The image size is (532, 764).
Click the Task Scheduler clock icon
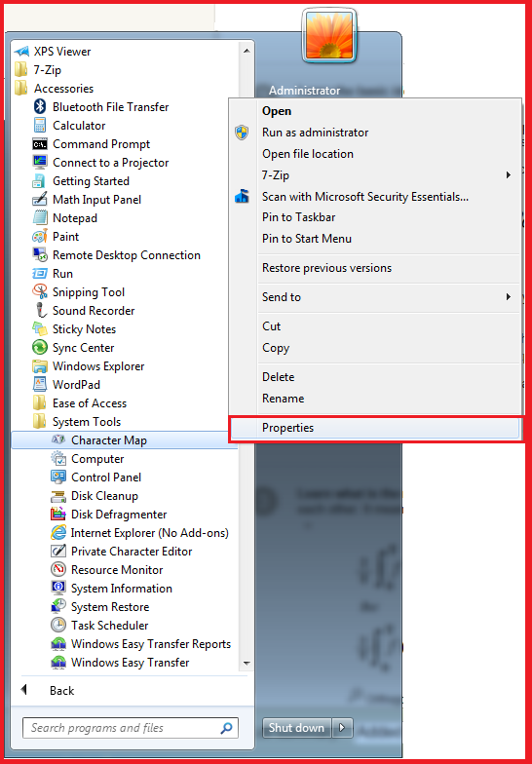tap(58, 626)
